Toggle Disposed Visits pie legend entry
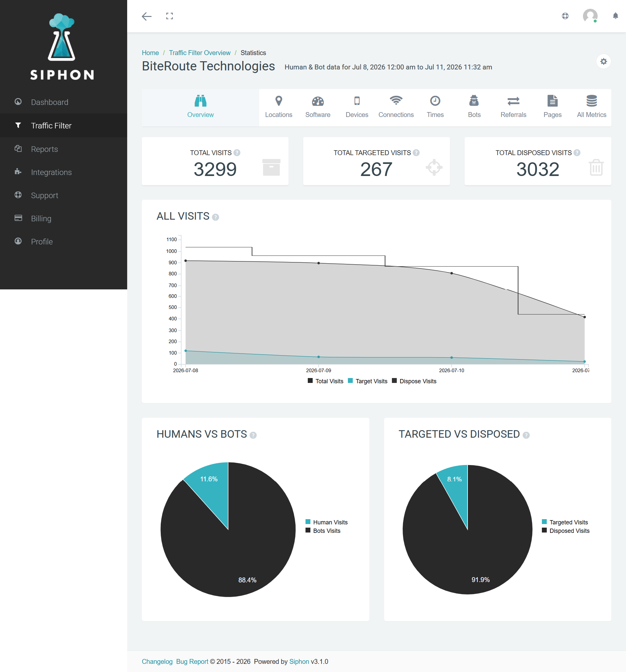Image resolution: width=626 pixels, height=672 pixels. pos(565,531)
